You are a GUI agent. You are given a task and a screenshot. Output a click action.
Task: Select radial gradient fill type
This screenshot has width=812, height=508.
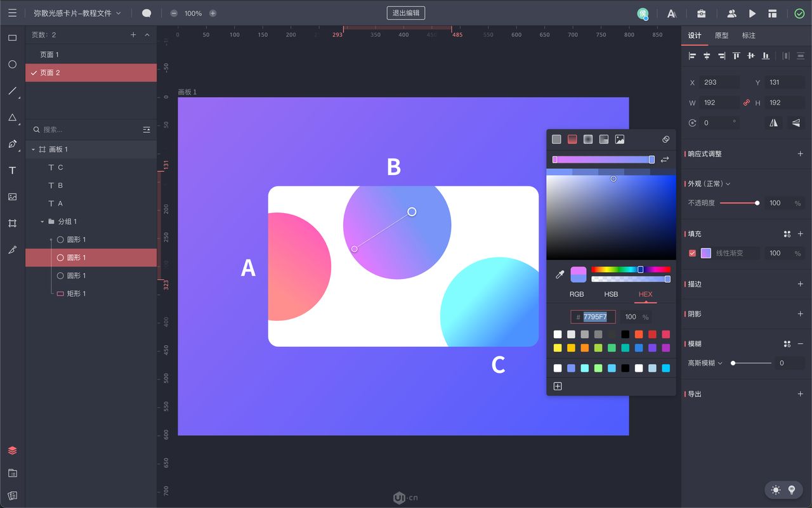[588, 140]
